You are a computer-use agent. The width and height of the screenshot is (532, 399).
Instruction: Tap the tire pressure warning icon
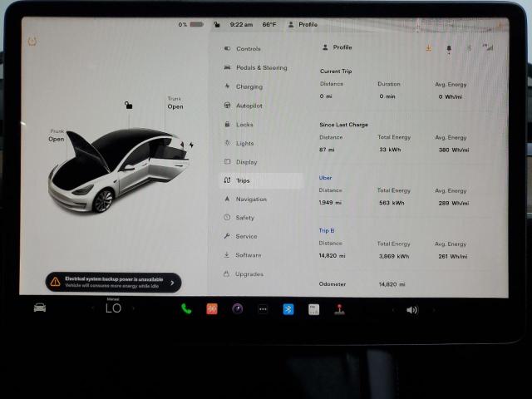32,42
